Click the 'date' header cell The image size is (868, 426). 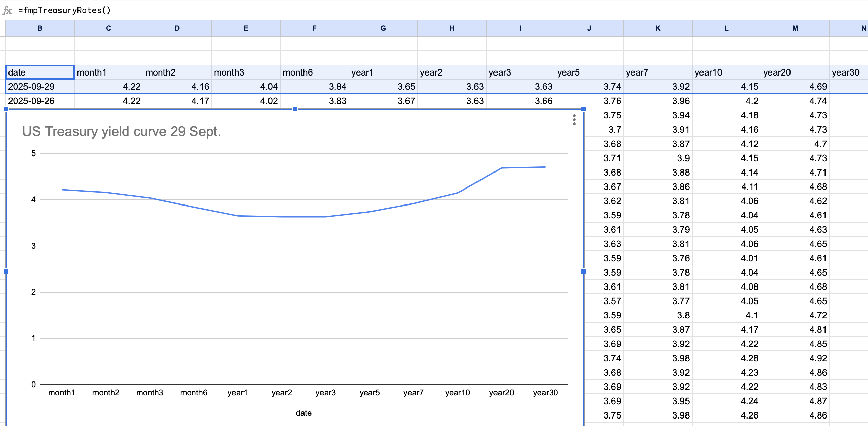pyautogui.click(x=40, y=72)
